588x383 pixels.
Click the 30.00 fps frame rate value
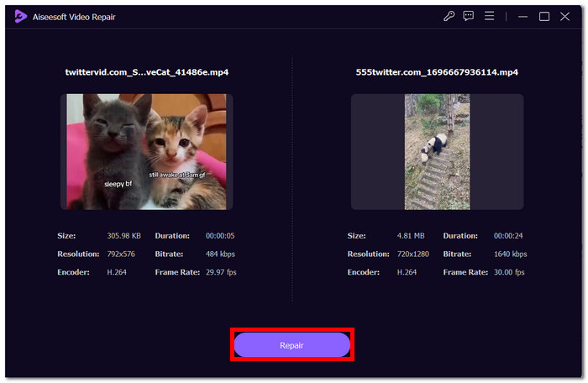click(x=509, y=272)
